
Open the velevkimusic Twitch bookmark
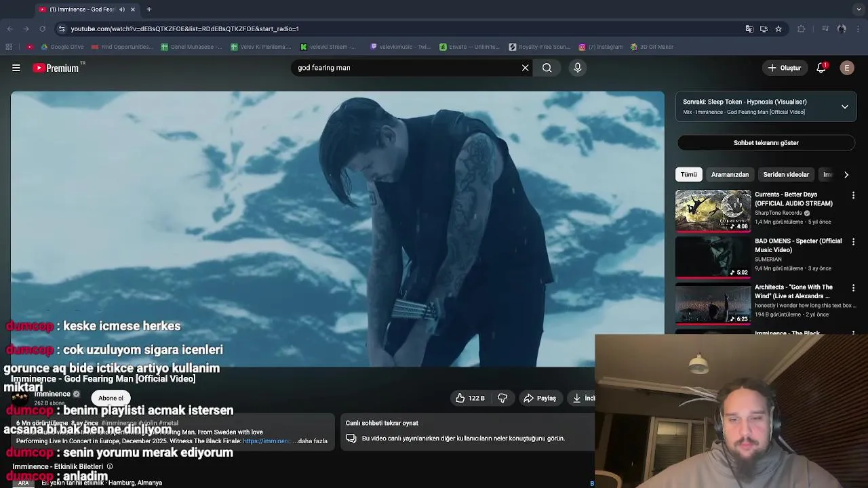point(401,47)
